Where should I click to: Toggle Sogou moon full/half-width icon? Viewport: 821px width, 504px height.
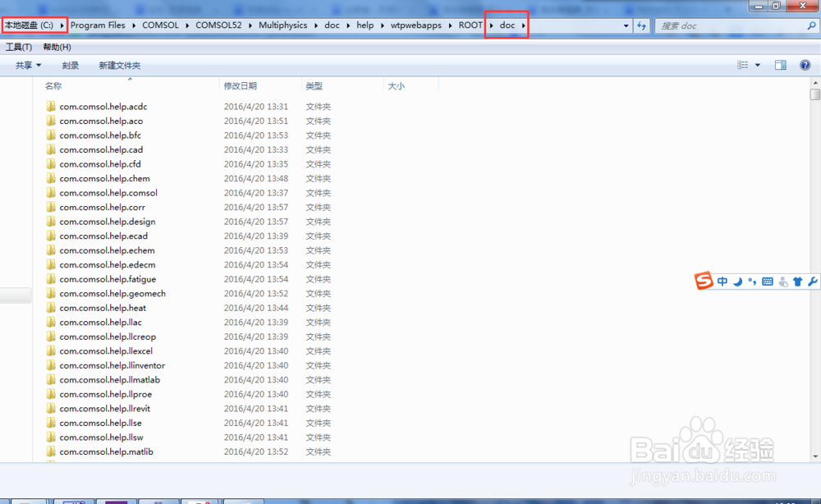click(738, 282)
